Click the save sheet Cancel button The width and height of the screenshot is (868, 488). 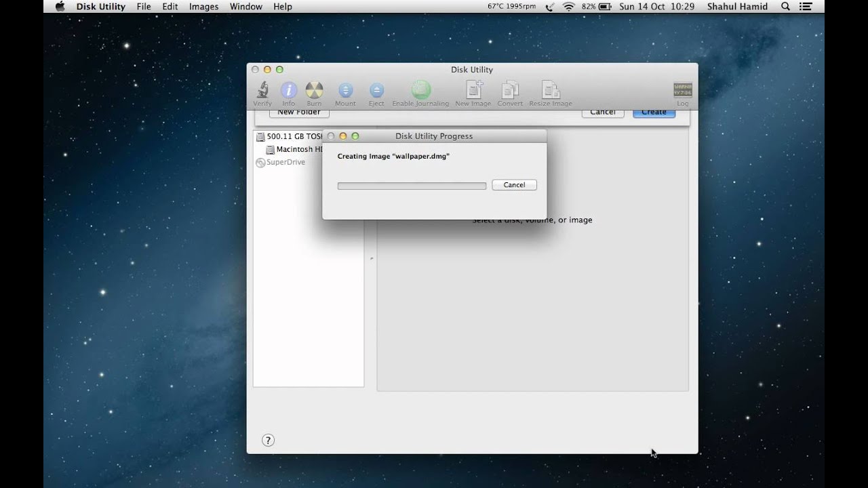pyautogui.click(x=603, y=113)
